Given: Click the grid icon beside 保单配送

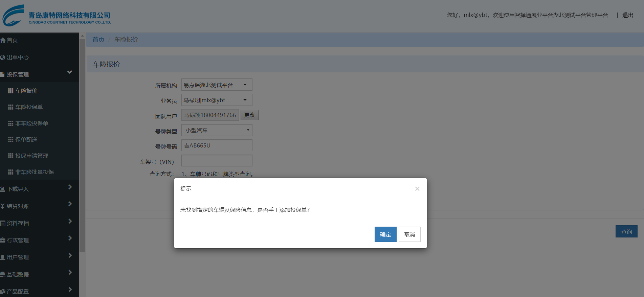Looking at the screenshot, I should (x=11, y=140).
